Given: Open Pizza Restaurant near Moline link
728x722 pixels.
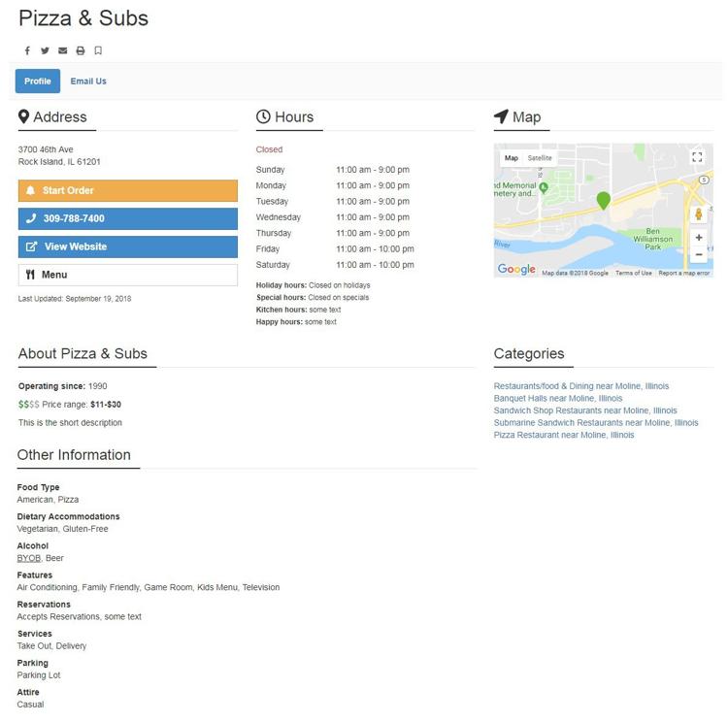Looking at the screenshot, I should click(x=564, y=435).
